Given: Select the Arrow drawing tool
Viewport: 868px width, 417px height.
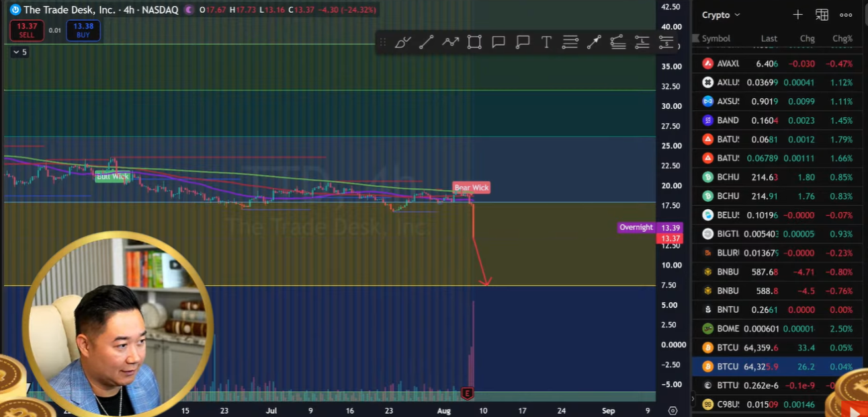Looking at the screenshot, I should tap(594, 42).
